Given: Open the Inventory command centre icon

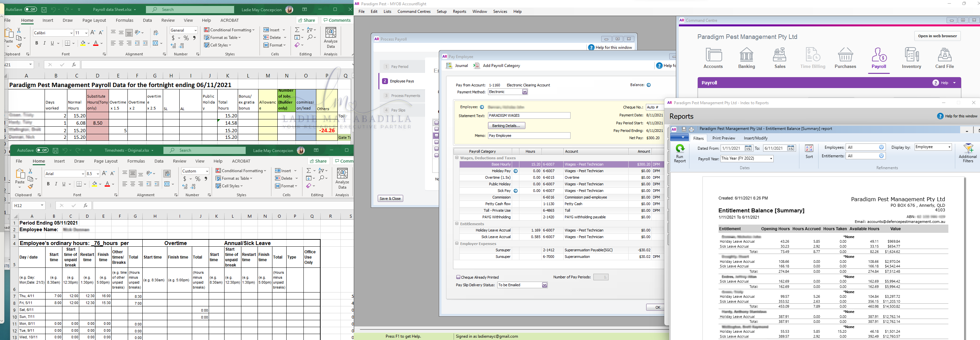Looking at the screenshot, I should [912, 58].
